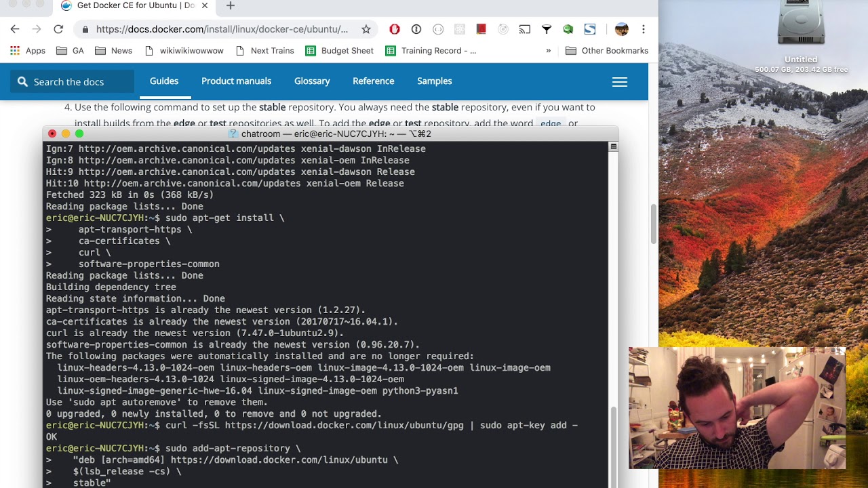This screenshot has width=868, height=488.
Task: Open the docs hamburger menu
Action: coord(620,82)
